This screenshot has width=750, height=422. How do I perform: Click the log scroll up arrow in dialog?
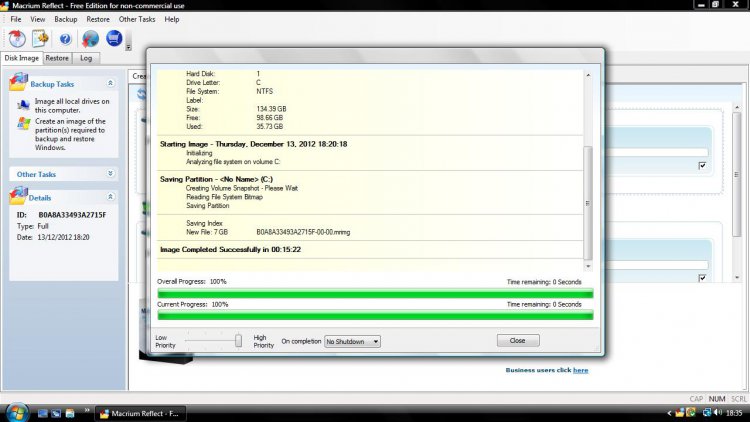pyautogui.click(x=588, y=75)
